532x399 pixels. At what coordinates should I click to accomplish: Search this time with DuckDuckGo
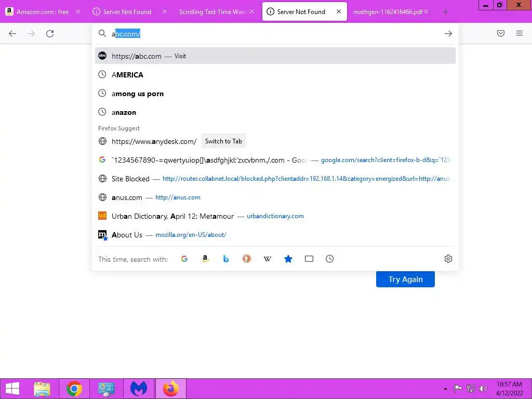(247, 259)
